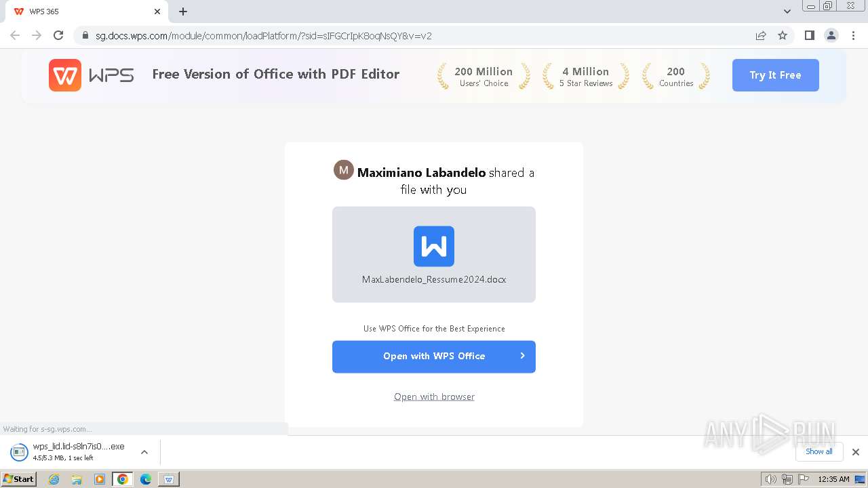Click the blue W document icon
Viewport: 868px width, 488px height.
pos(434,246)
